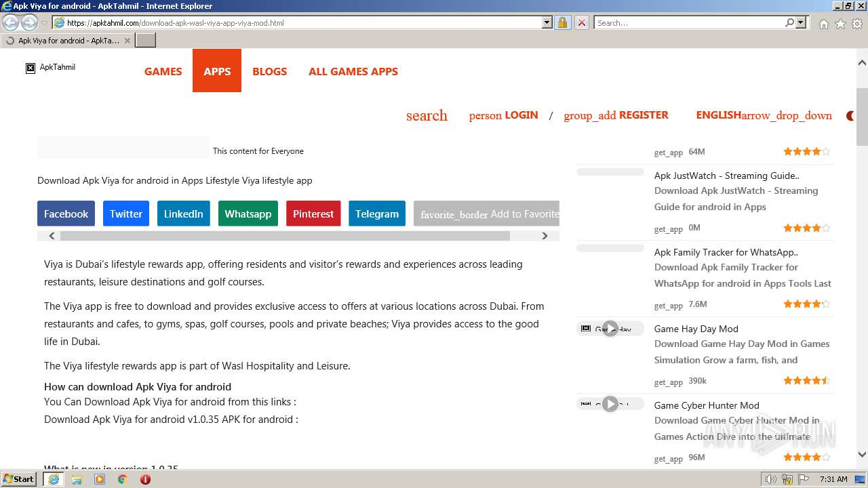Click the JustWatch star rating

806,228
